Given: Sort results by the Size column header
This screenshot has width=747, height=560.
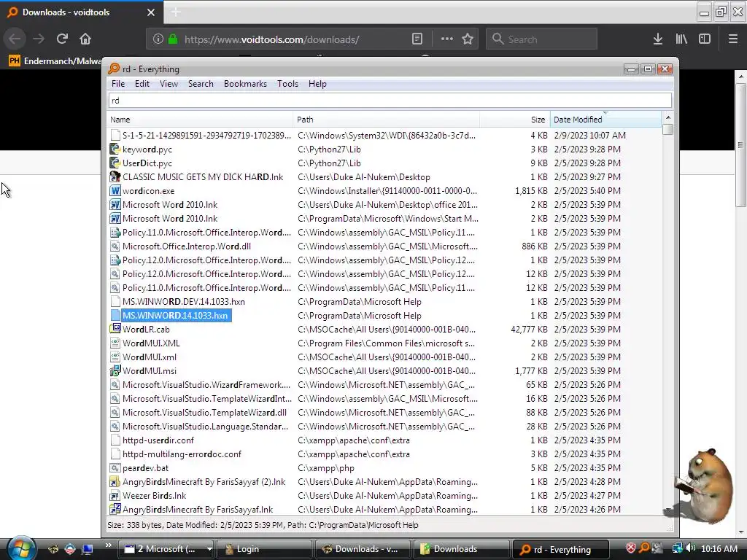Looking at the screenshot, I should [515, 120].
